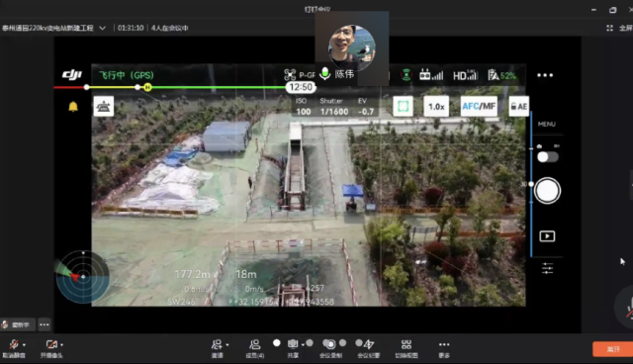Click the 1.0x zoom button

pos(436,107)
